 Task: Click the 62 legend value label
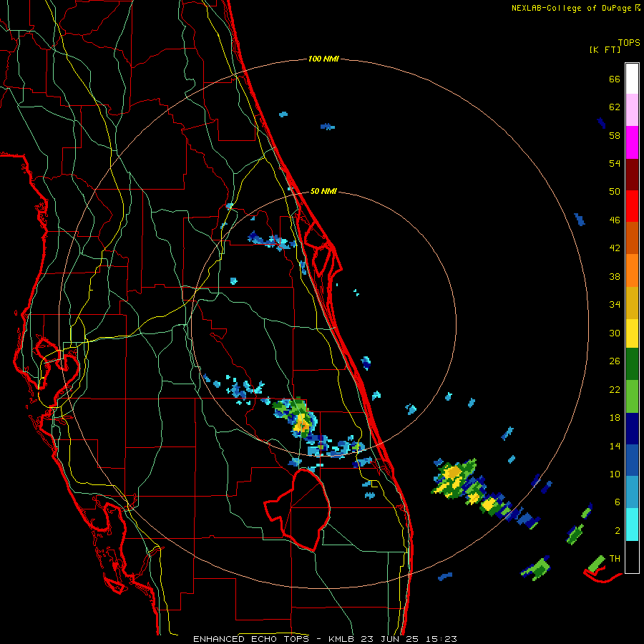click(x=615, y=107)
